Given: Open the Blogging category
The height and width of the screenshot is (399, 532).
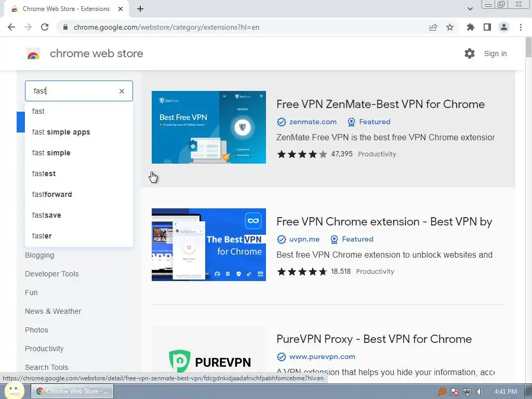Looking at the screenshot, I should pos(39,255).
